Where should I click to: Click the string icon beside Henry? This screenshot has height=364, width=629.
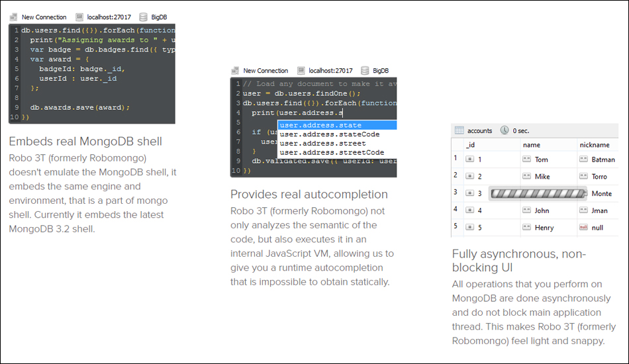527,227
